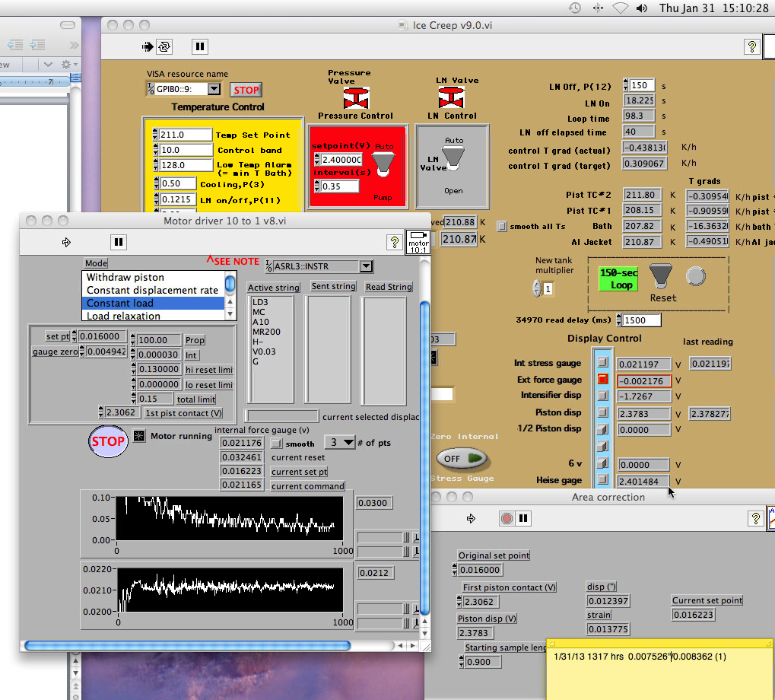The width and height of the screenshot is (775, 700).
Task: Click the Time Machine menu bar icon
Action: (x=575, y=8)
